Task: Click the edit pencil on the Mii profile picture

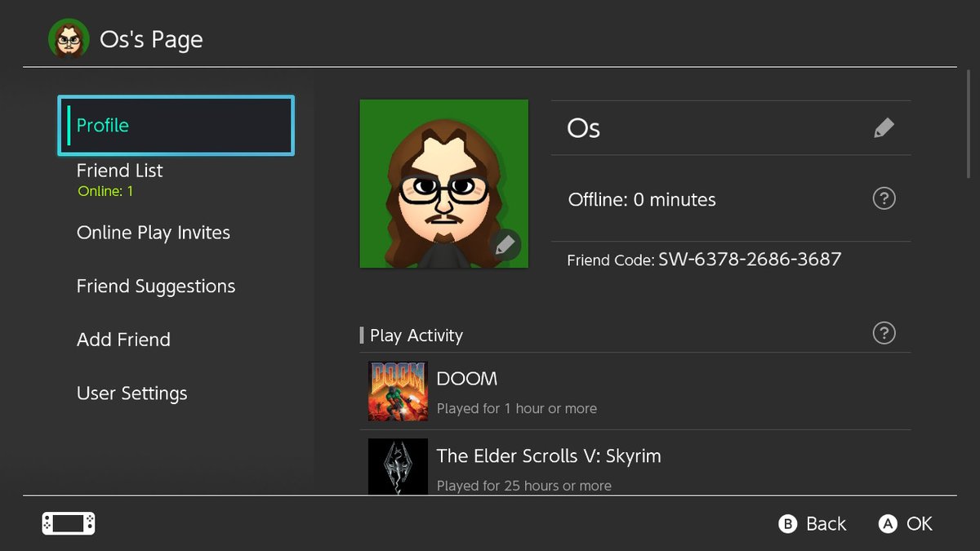Action: click(505, 245)
